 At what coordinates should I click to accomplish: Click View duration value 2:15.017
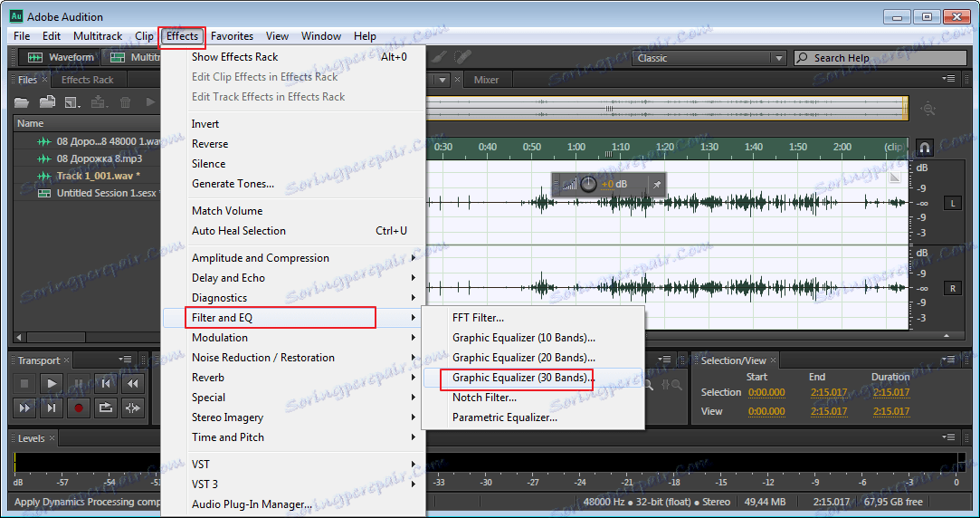(x=891, y=412)
